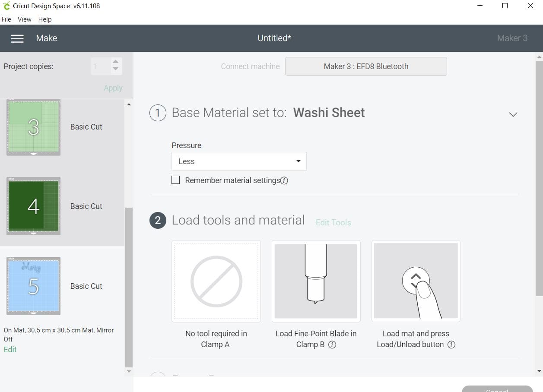
Task: Maximize the Design Space window
Action: (505, 6)
